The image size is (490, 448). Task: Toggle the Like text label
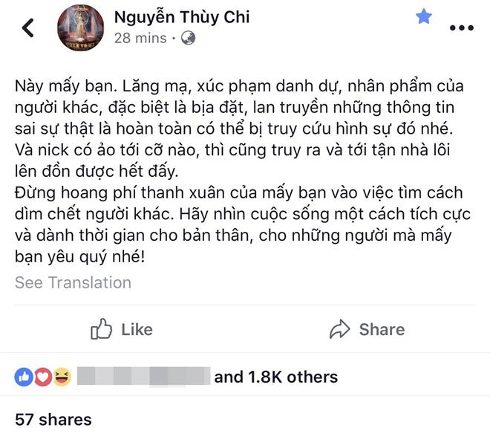click(137, 329)
